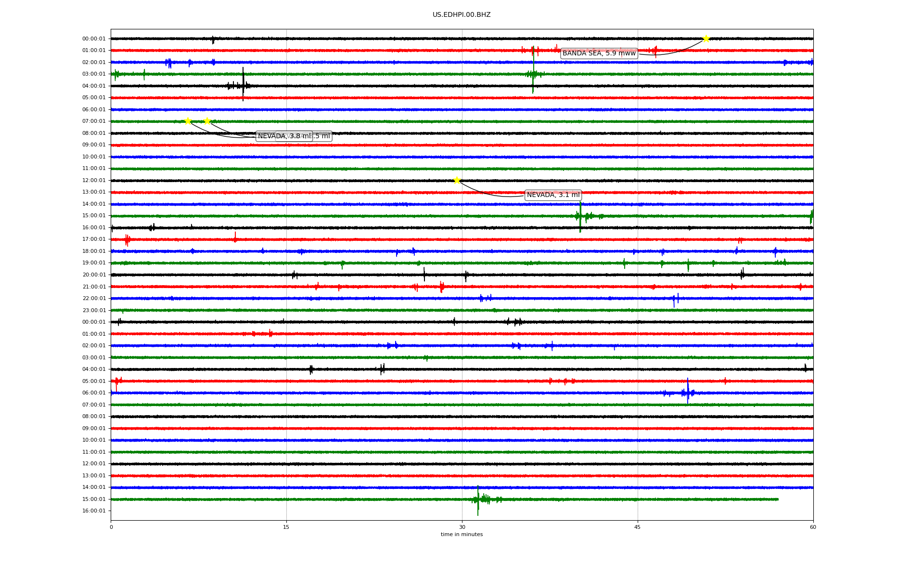
Task: Click the 19:00:01 trace time label
Action: [94, 263]
